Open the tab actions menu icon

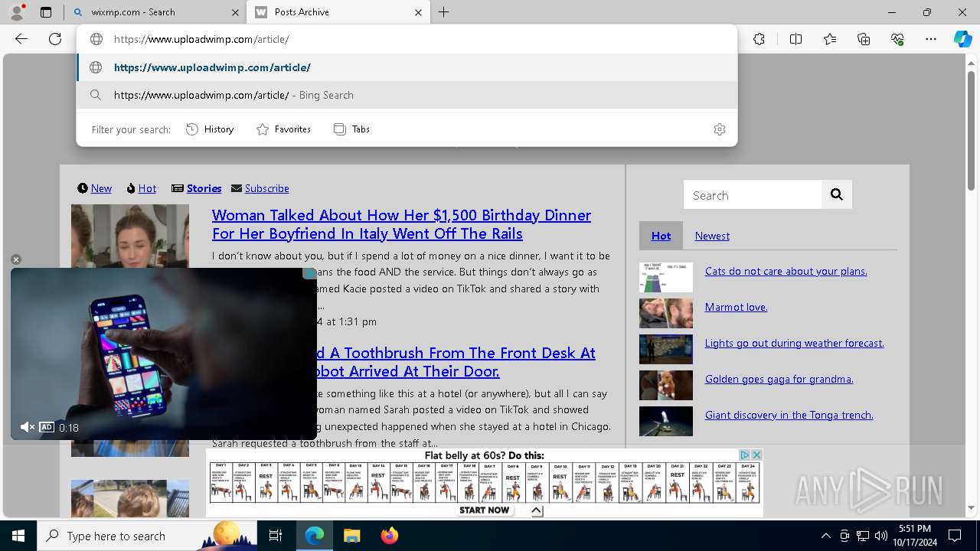coord(46,12)
